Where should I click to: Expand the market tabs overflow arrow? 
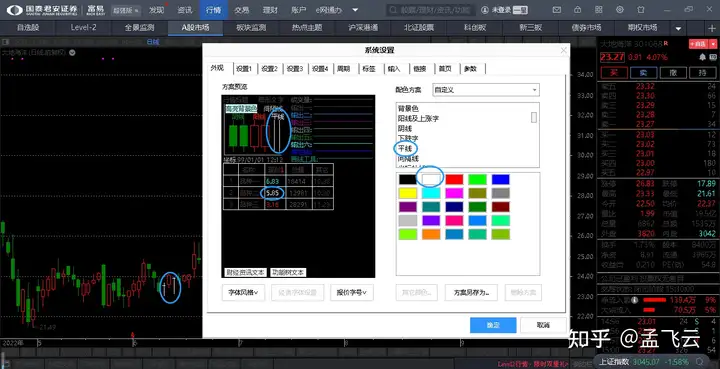[x=679, y=28]
